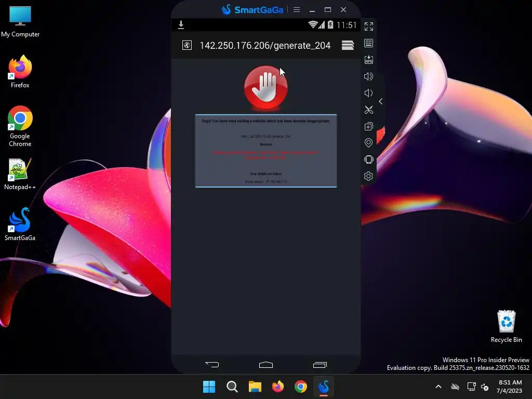The width and height of the screenshot is (532, 399).
Task: Select the scissors screenshot tool
Action: point(368,110)
